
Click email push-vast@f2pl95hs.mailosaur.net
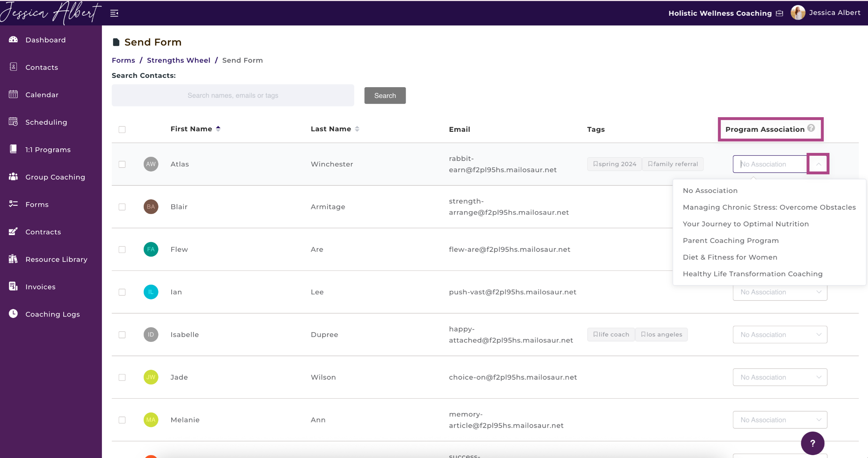[513, 292]
